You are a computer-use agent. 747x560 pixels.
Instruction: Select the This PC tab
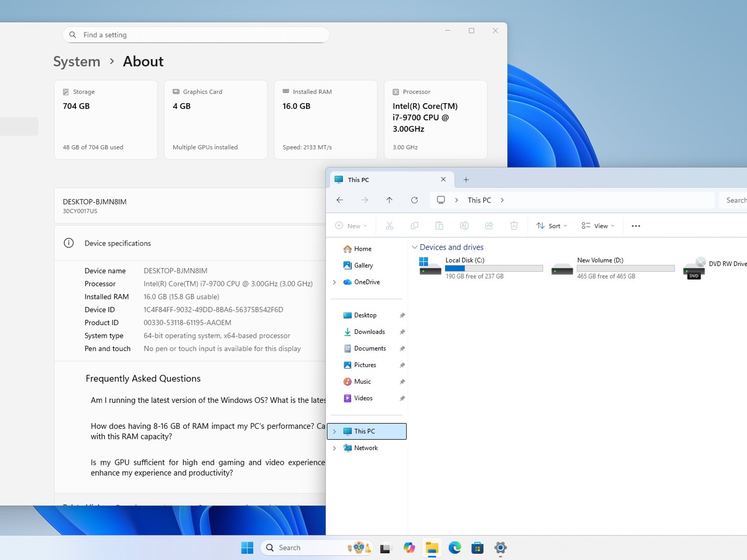tap(392, 179)
